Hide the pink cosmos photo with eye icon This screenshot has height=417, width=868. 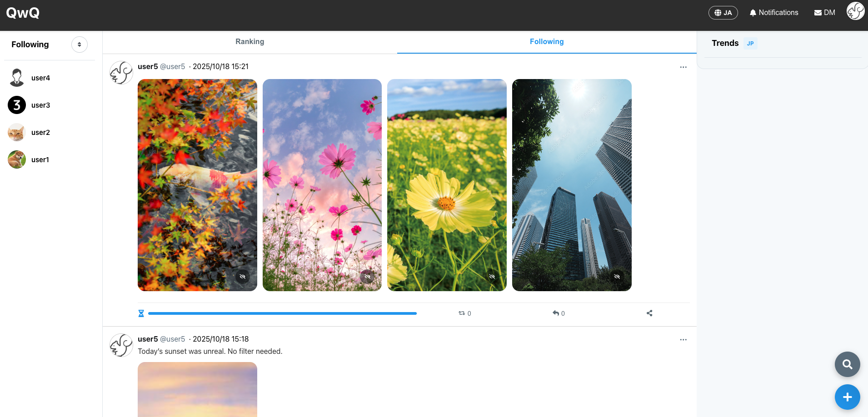click(x=367, y=276)
